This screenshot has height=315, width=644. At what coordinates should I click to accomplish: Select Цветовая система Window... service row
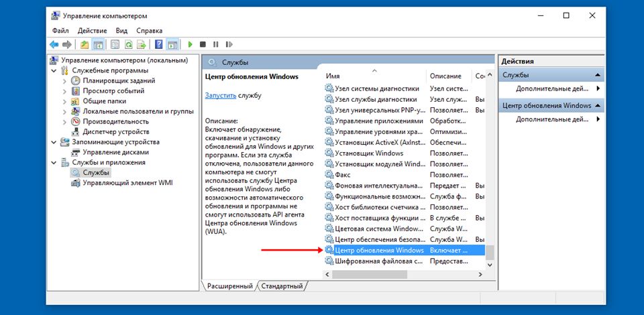tap(405, 229)
